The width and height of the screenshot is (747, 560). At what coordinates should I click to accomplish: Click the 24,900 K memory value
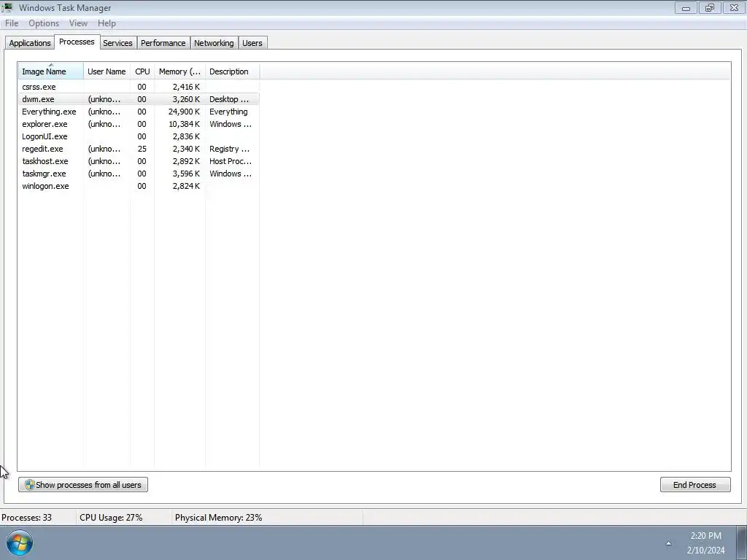pyautogui.click(x=184, y=112)
